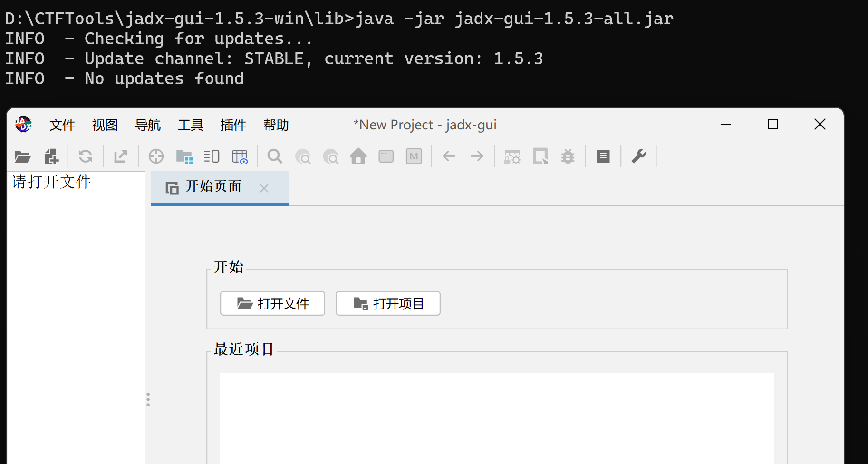Open the 文件 menu
The image size is (868, 464).
(62, 125)
